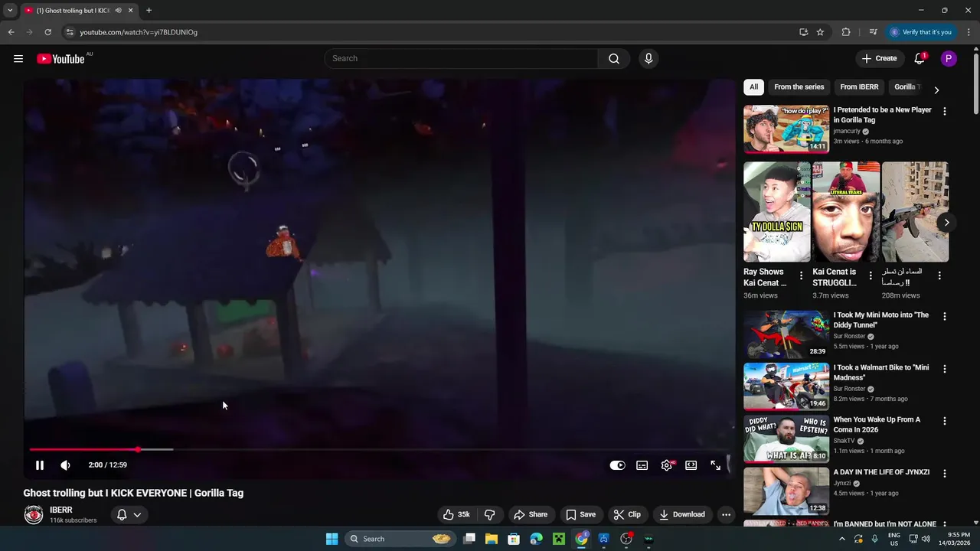The height and width of the screenshot is (551, 980).
Task: Open more actions ellipsis below video
Action: (726, 514)
